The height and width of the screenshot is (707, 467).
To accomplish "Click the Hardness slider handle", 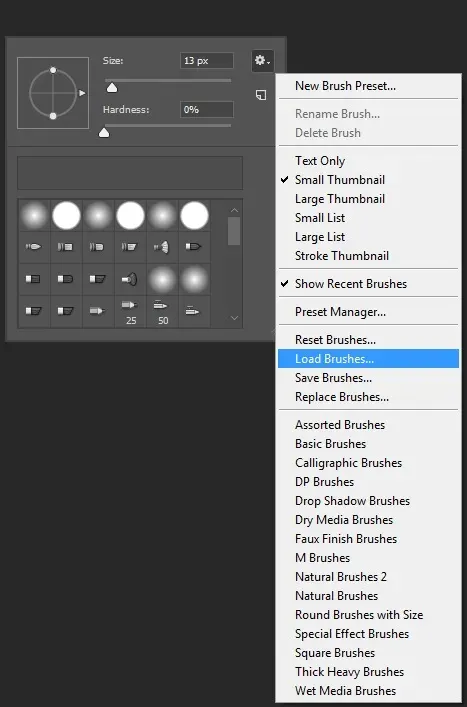I will coord(104,132).
